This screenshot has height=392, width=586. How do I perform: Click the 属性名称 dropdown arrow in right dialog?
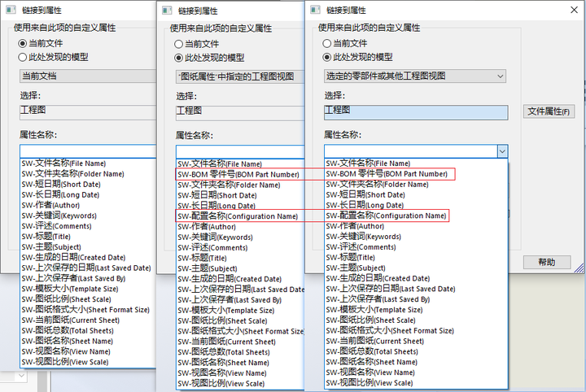(502, 151)
